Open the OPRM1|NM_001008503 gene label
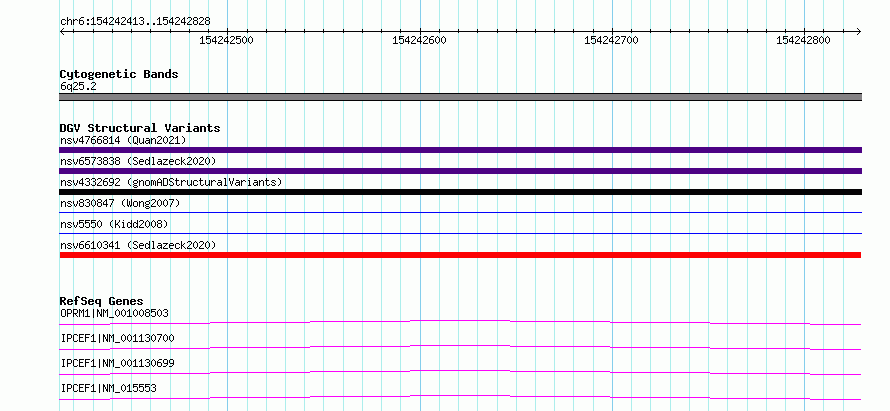 tap(114, 313)
